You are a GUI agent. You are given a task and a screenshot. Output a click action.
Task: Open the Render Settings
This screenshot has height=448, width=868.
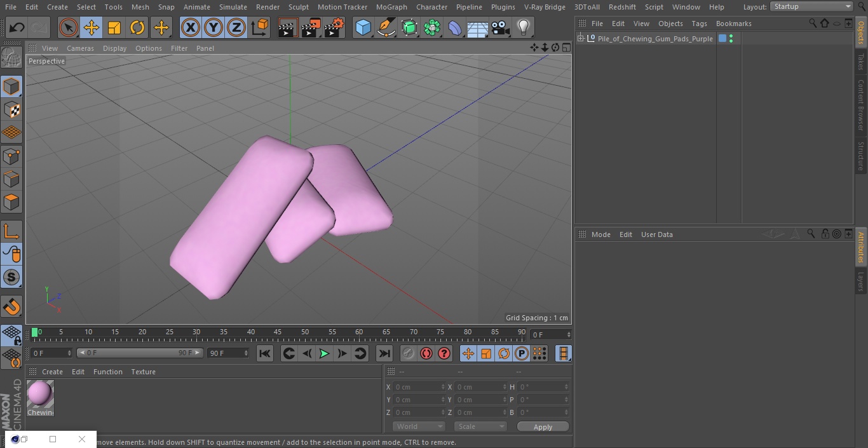(334, 28)
